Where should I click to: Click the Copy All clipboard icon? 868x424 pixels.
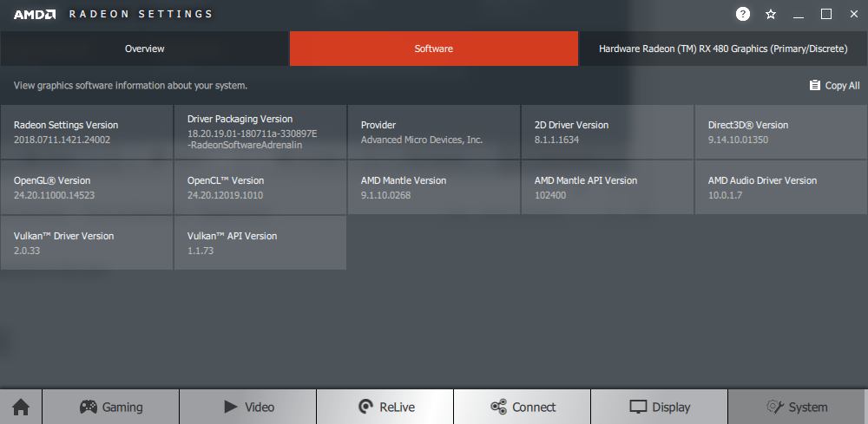[815, 85]
